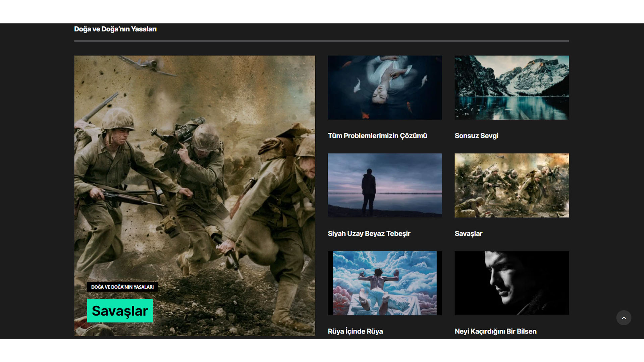Open the man lying in clouds thumbnail
644x362 pixels.
pyautogui.click(x=385, y=283)
